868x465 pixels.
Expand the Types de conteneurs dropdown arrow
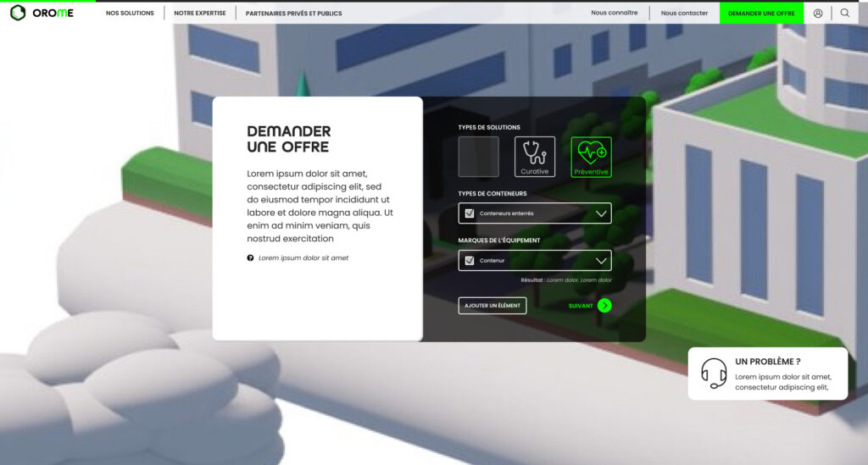(x=601, y=213)
